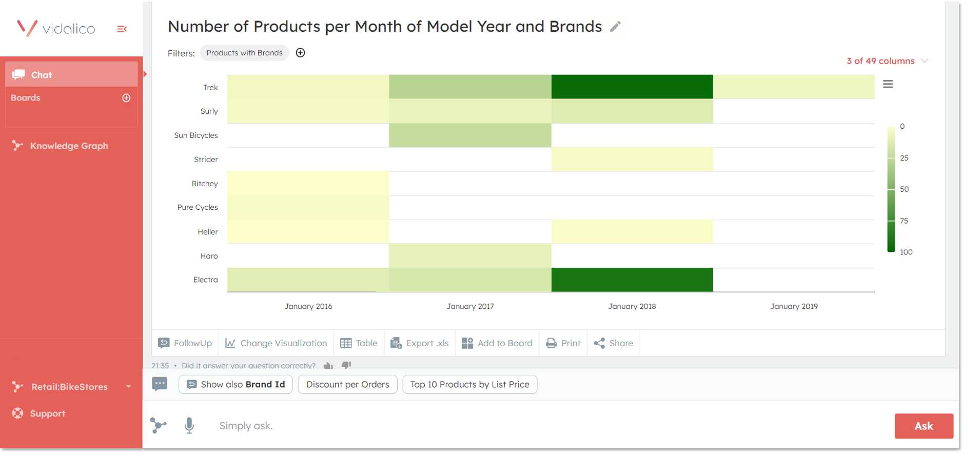Viewport: 980px width, 458px height.
Task: Click the vidalico logo
Action: click(x=55, y=28)
